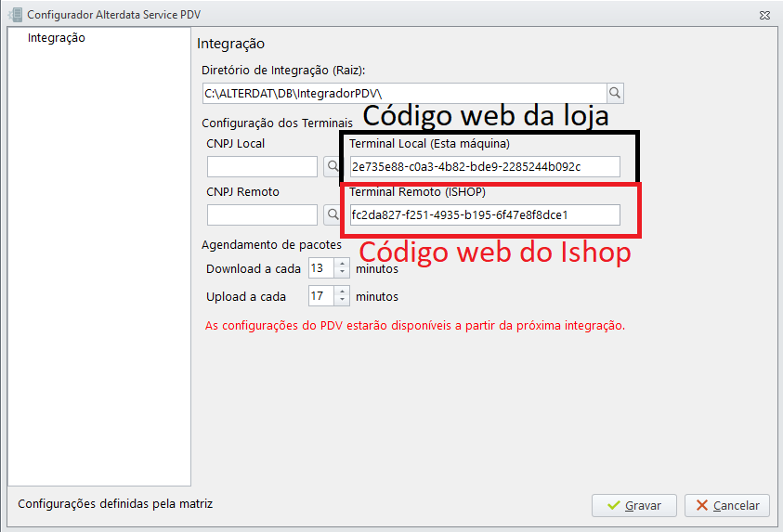Click the Diretório de Integração path field
Viewport: 783px width, 532px height.
404,94
